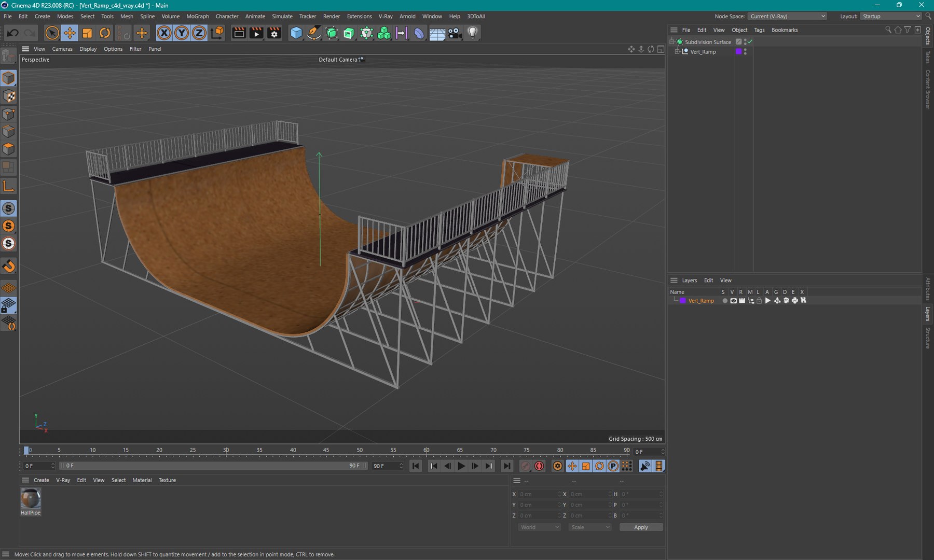Toggle Subdivision Surface enable checkmark

click(750, 42)
